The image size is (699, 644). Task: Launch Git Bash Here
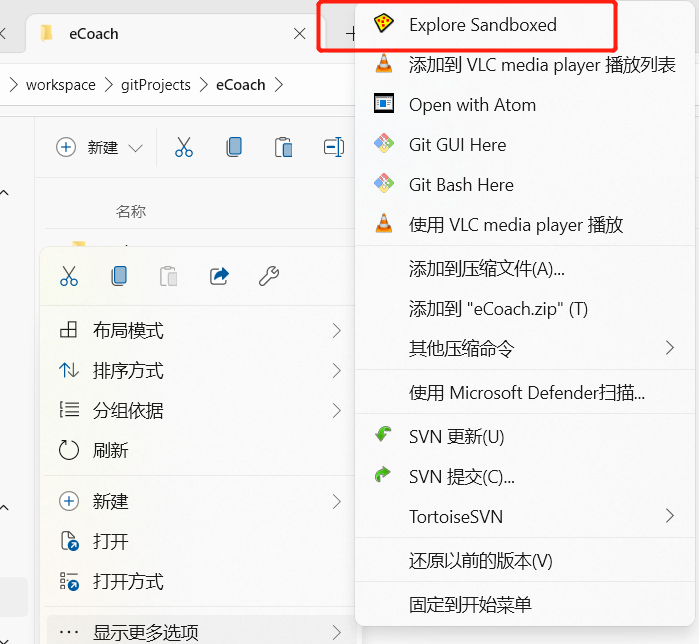[x=461, y=185]
